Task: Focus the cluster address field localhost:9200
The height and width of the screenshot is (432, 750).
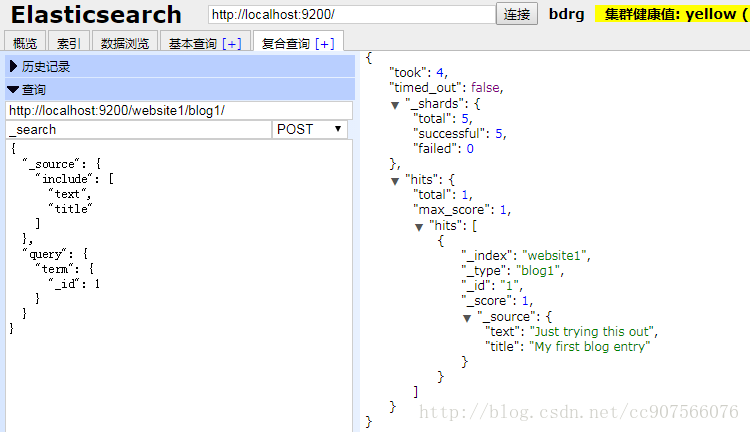Action: pyautogui.click(x=352, y=14)
